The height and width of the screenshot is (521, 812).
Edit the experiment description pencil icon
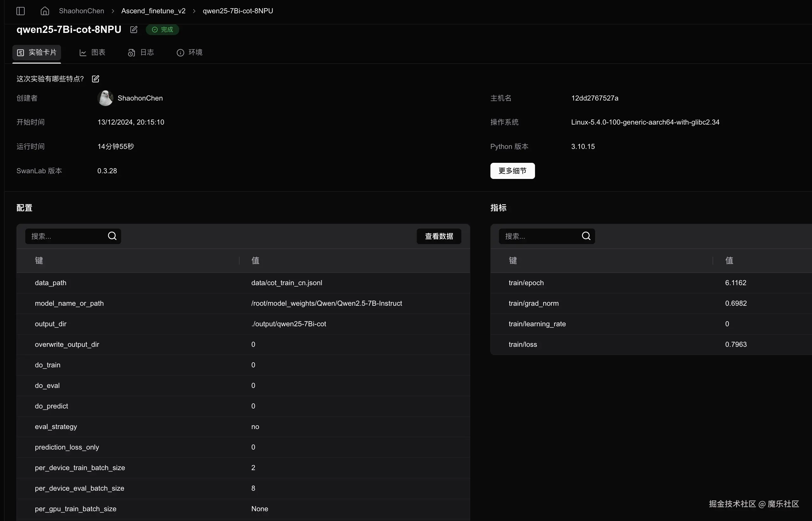[x=95, y=79]
